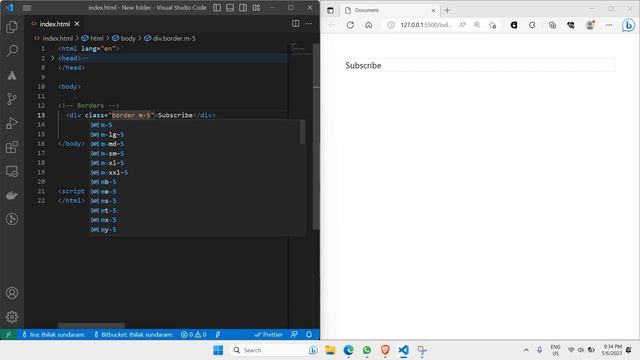Viewport: 640px width, 360px height.
Task: Open a new tab in Edge
Action: point(447,10)
